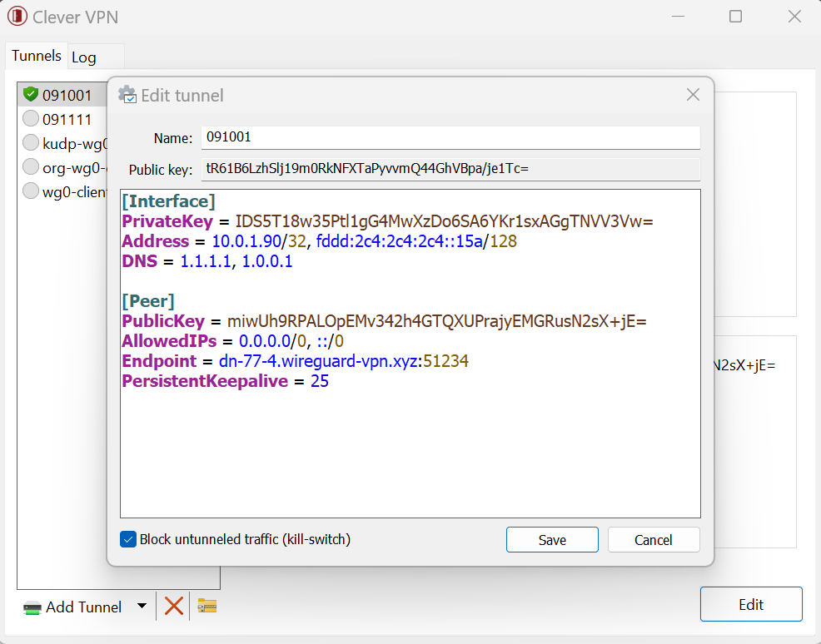Click the PersistentKeepalive value 25
821x644 pixels.
pyautogui.click(x=320, y=381)
